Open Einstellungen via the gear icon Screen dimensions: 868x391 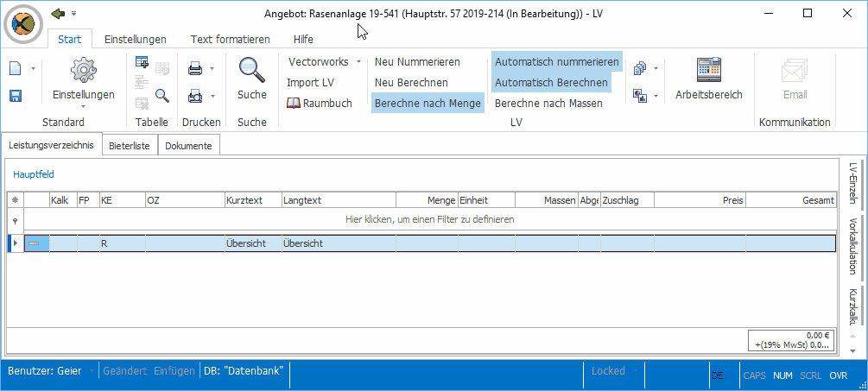click(x=83, y=70)
